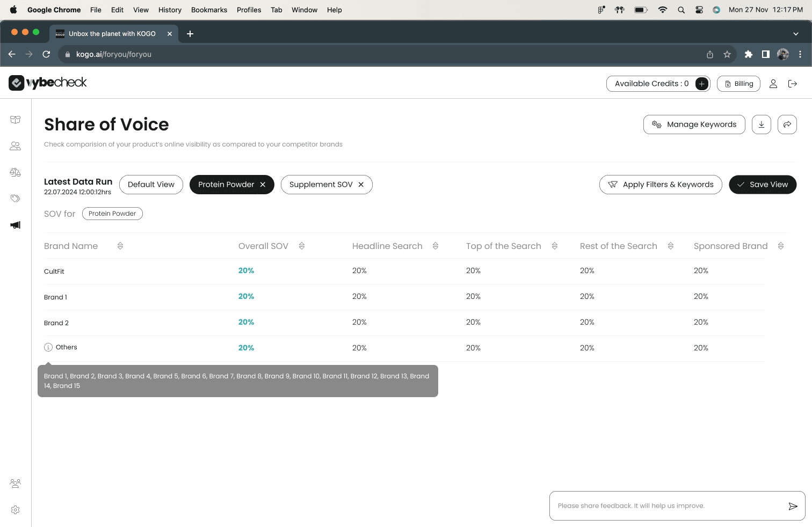Sort by Brand Name column
The height and width of the screenshot is (527, 812).
120,246
